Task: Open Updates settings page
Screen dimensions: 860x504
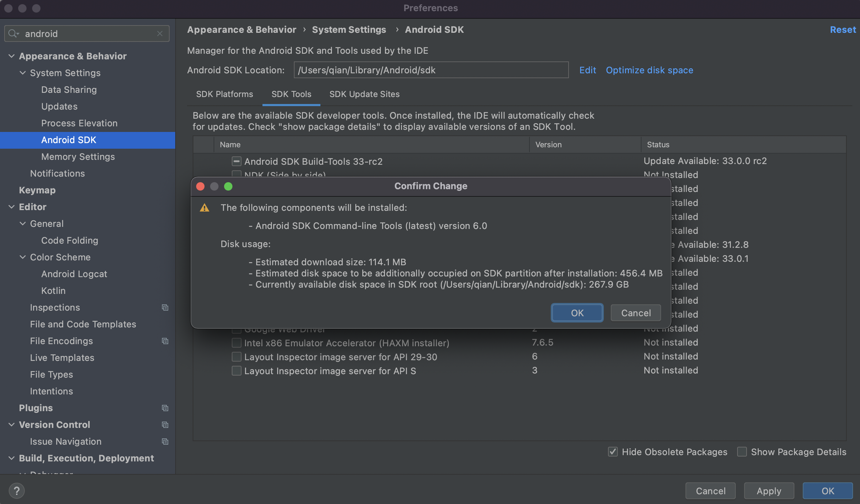Action: pyautogui.click(x=59, y=106)
